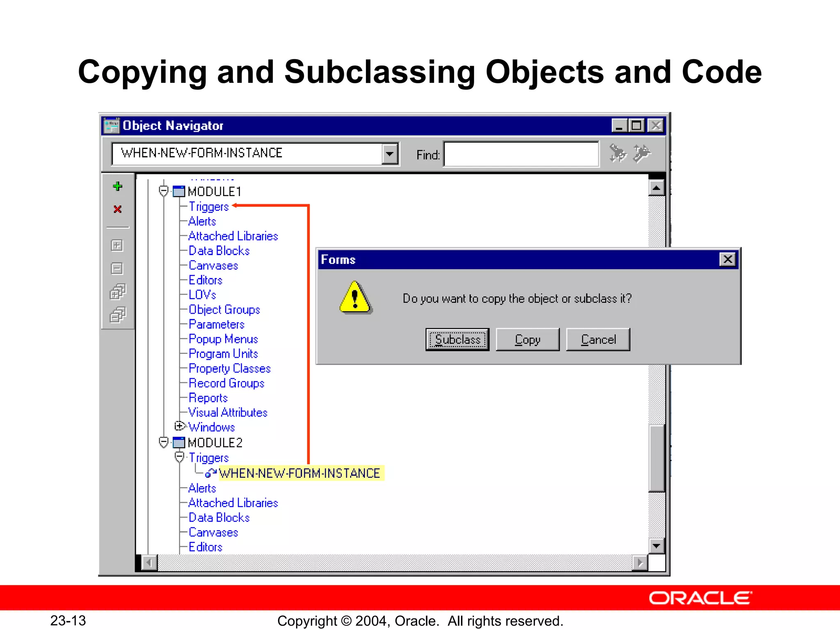Select Editors under MODULE1
This screenshot has height=630, width=840.
(x=205, y=281)
